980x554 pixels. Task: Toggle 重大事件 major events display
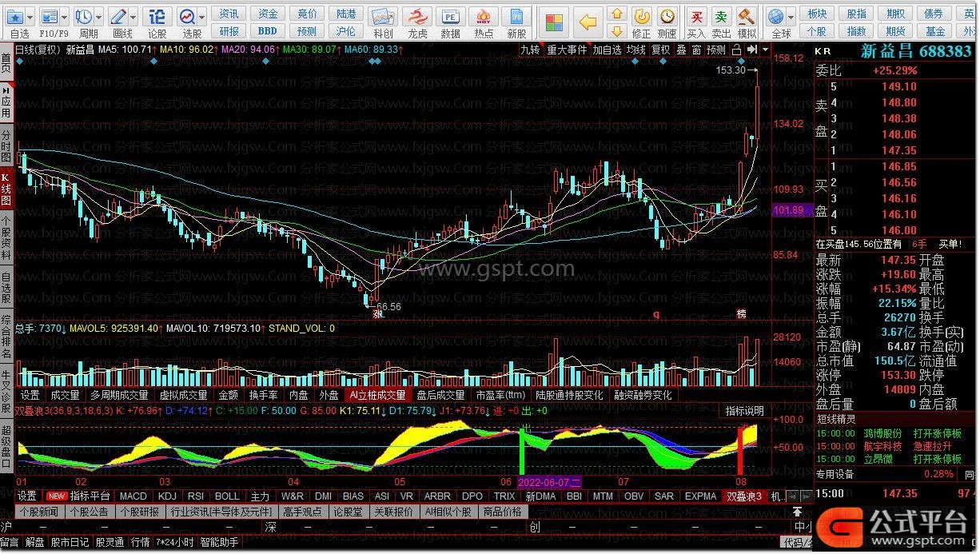click(x=567, y=50)
